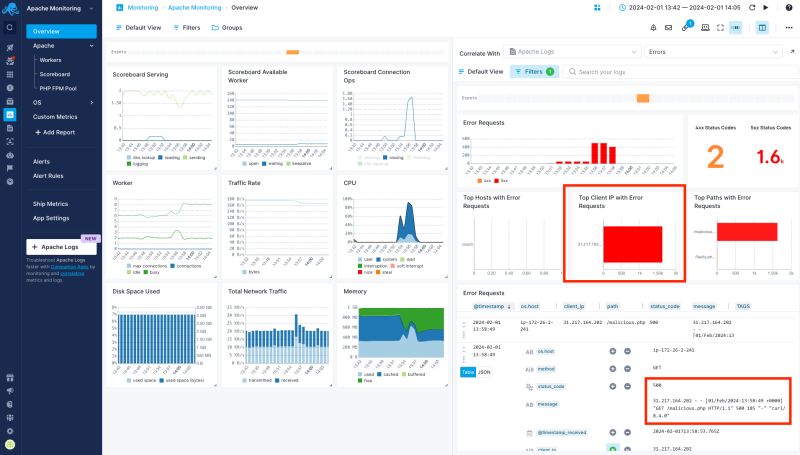This screenshot has height=455, width=800.
Task: Pop out the correlation panel arrow icon
Action: (x=792, y=52)
